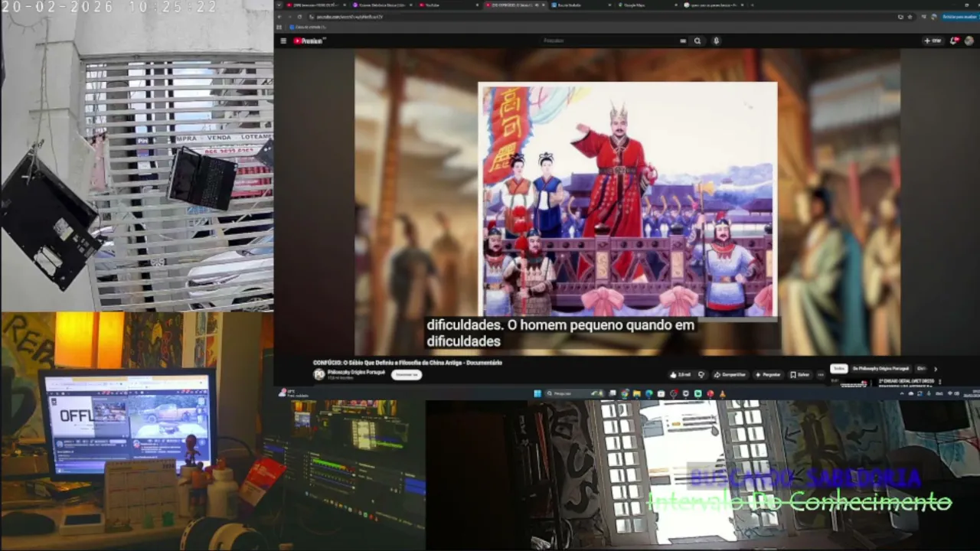Image resolution: width=980 pixels, height=551 pixels.
Task: Open Google Chrome from the taskbar
Action: [x=625, y=394]
